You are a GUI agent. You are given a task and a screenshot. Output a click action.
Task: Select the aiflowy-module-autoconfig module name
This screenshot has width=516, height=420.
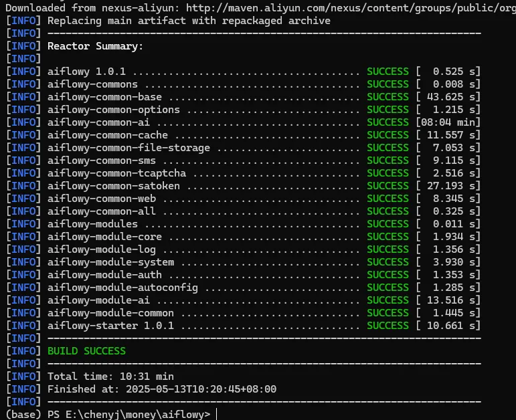point(122,287)
